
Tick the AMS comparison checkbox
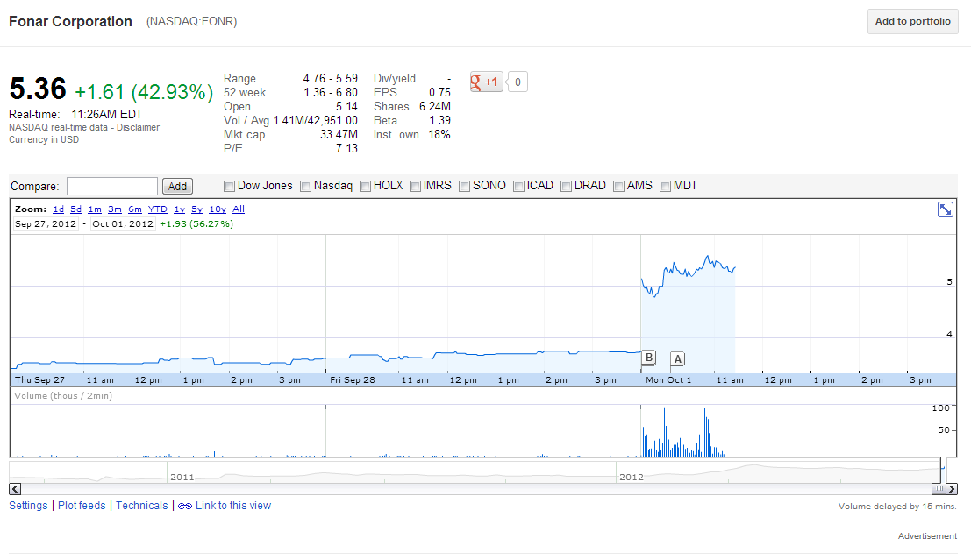[x=618, y=187]
